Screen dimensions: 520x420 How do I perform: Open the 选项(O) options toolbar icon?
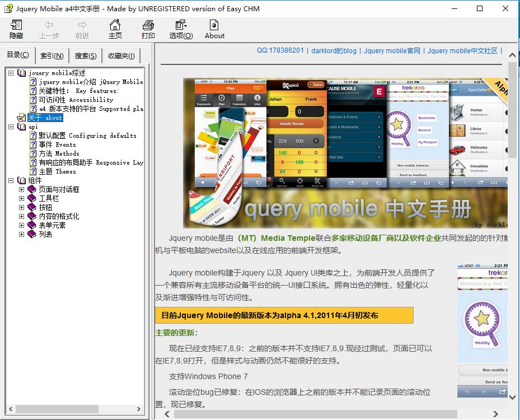pyautogui.click(x=181, y=25)
